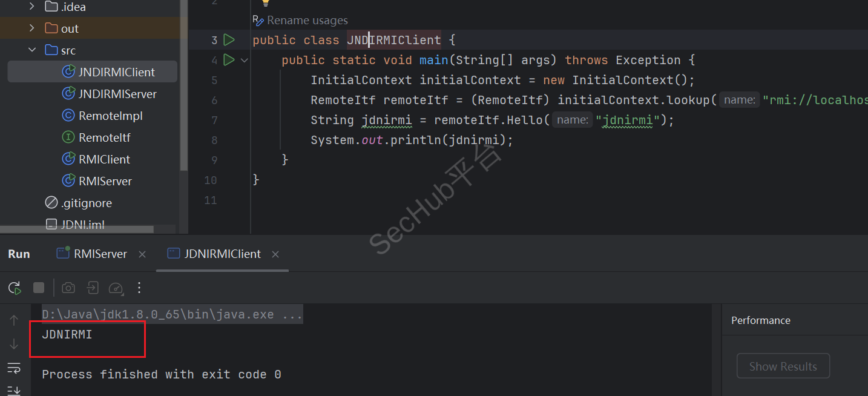
Task: Click the thread dump camera icon
Action: tap(68, 288)
